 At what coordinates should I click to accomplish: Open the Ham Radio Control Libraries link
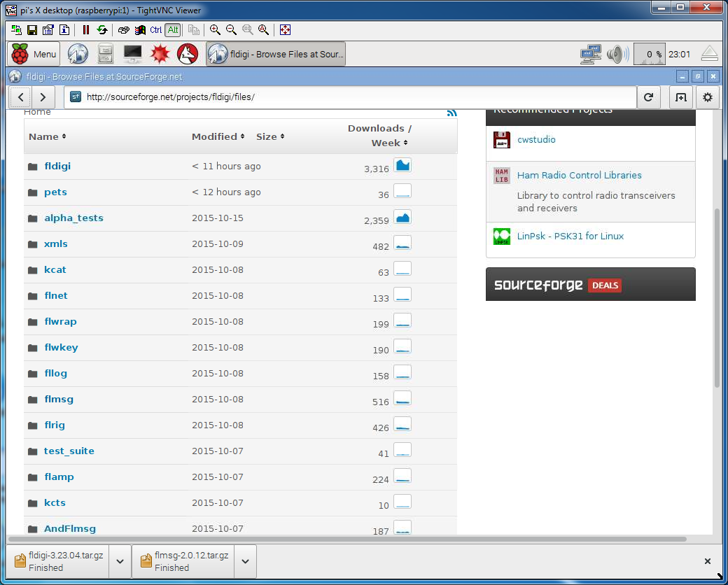[580, 176]
